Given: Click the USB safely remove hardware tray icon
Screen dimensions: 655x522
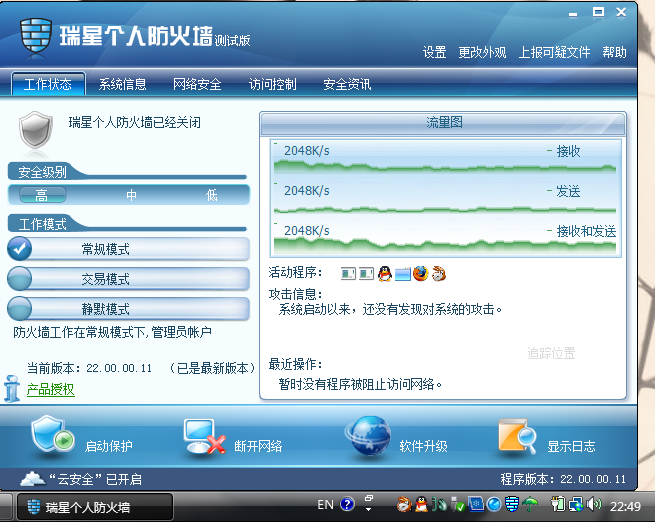Looking at the screenshot, I should [458, 504].
